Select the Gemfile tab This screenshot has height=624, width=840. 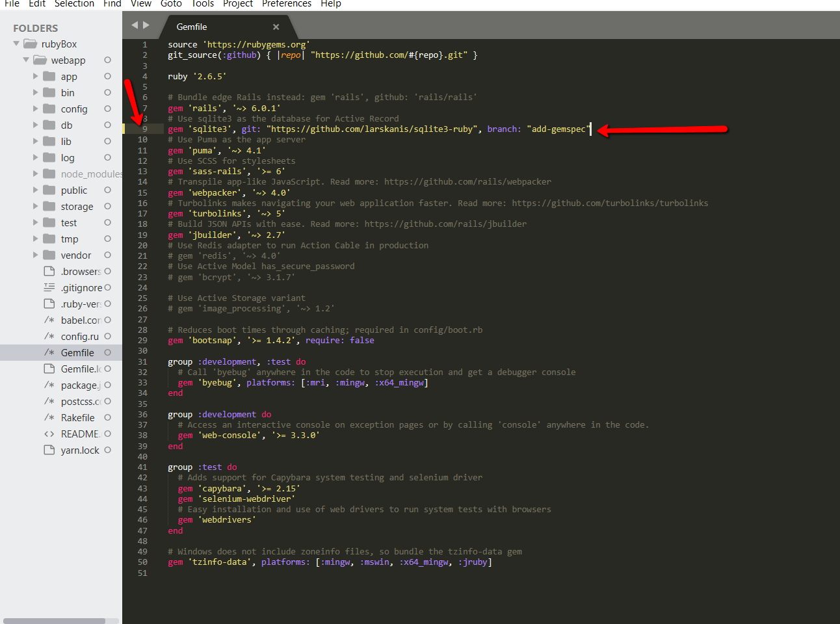191,27
